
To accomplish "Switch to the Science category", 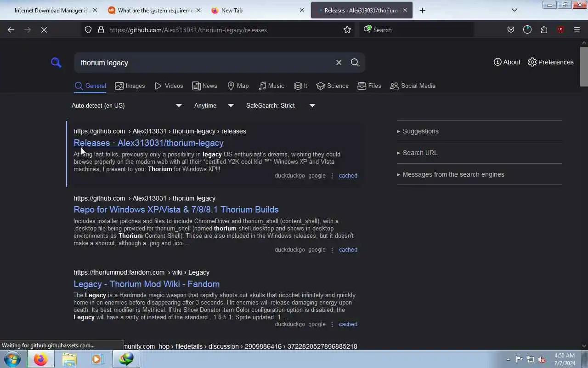I will 333,86.
